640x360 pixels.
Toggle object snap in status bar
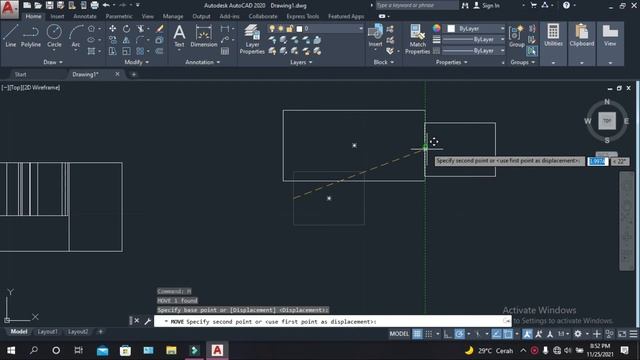click(508, 334)
